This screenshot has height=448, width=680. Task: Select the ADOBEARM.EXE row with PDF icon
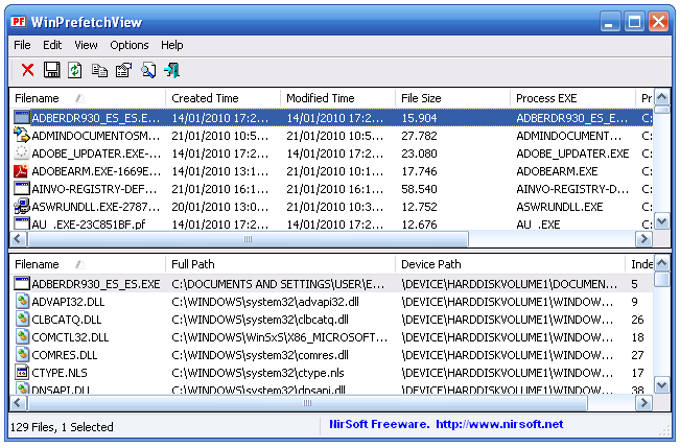point(332,171)
